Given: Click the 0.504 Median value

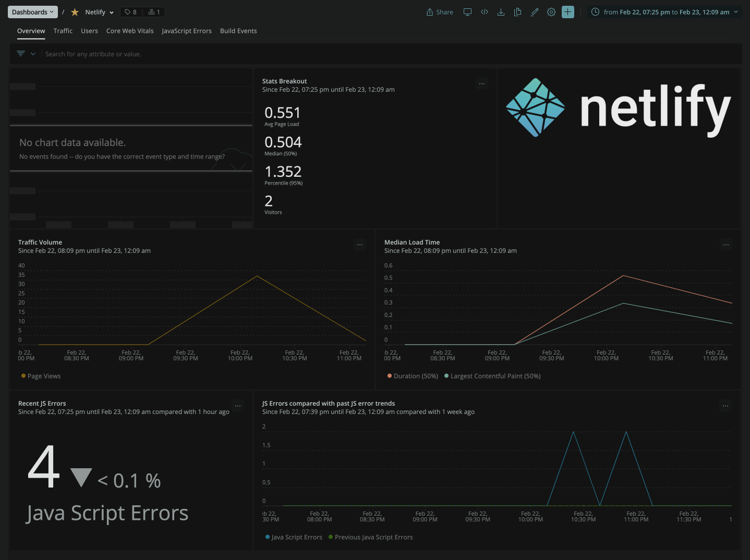Looking at the screenshot, I should [x=283, y=142].
